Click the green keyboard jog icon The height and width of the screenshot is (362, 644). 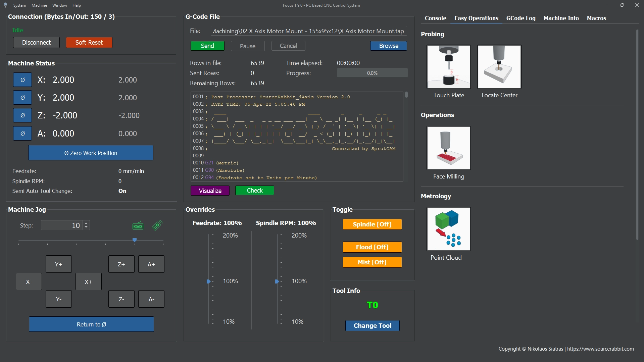138,226
